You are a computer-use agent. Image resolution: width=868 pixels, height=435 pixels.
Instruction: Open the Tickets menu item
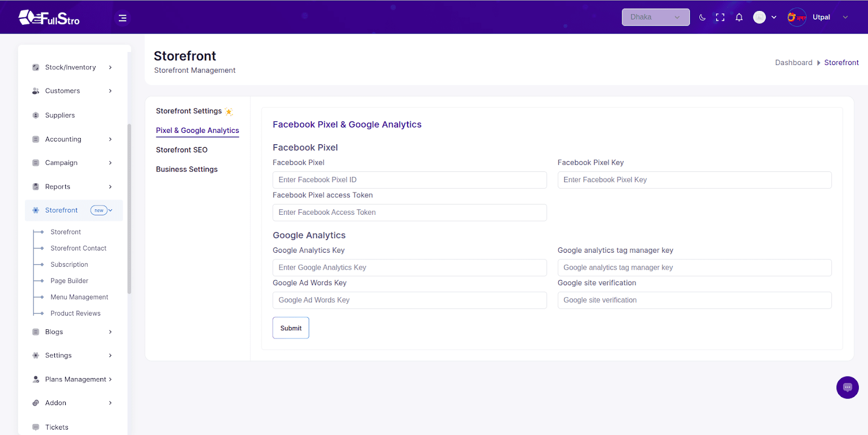(x=57, y=427)
